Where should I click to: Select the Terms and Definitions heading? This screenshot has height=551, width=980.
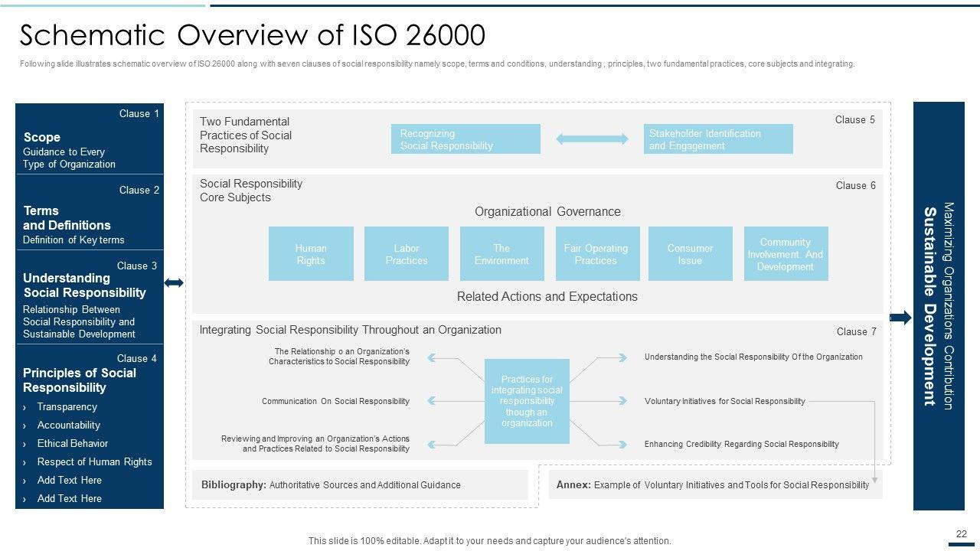click(x=67, y=217)
